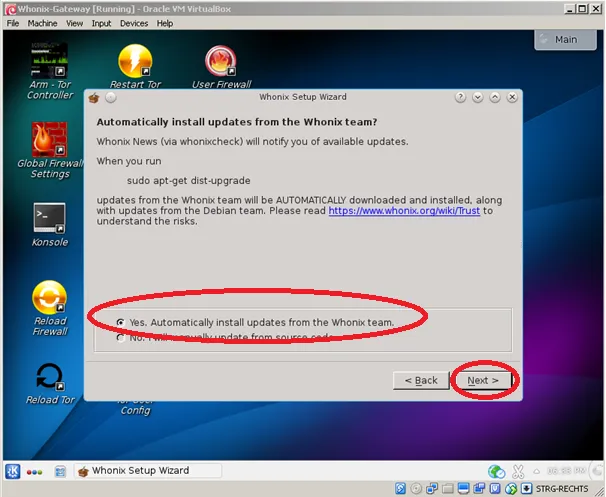Open Global Firewall Settings desktop icon

pos(49,140)
